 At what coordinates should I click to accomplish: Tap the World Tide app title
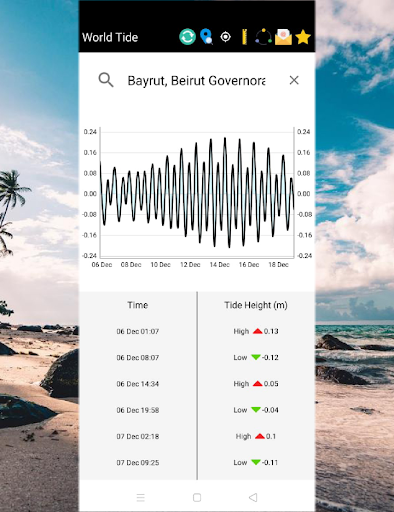(x=110, y=37)
